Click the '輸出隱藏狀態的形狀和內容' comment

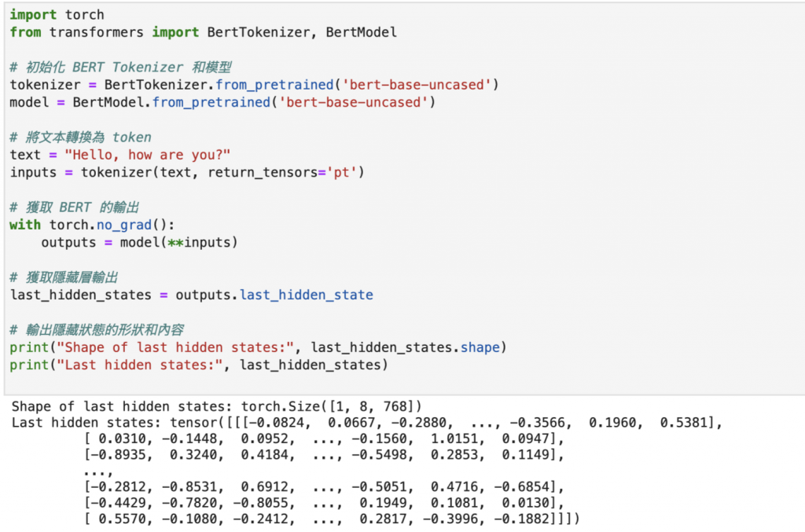coord(97,330)
